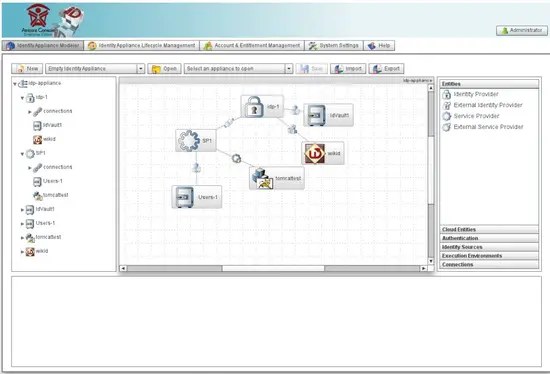The image size is (550, 374).
Task: Click the New appliance button
Action: click(27, 68)
